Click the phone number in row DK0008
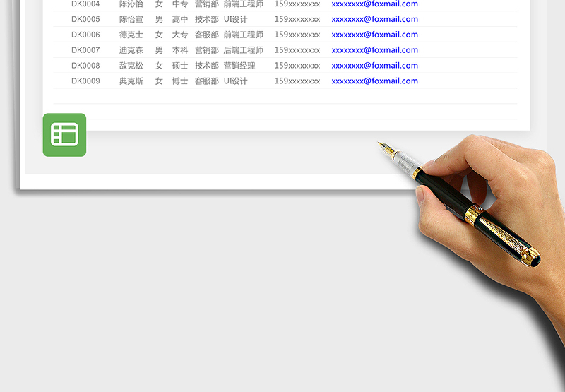Screen dimensions: 565x392 tap(297, 66)
